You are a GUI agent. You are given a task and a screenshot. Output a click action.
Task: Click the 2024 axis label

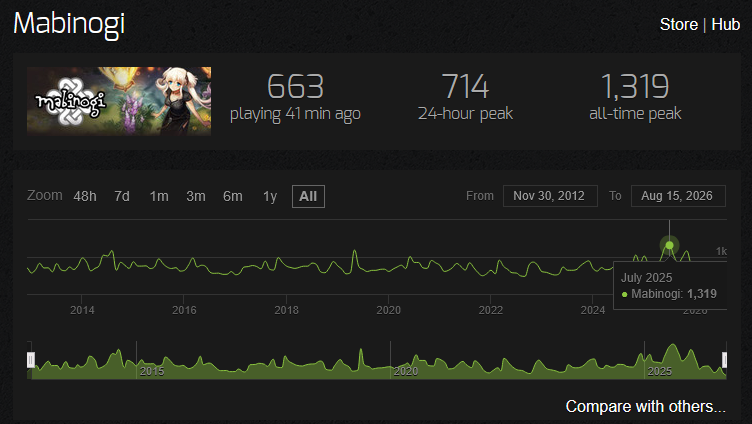(593, 310)
